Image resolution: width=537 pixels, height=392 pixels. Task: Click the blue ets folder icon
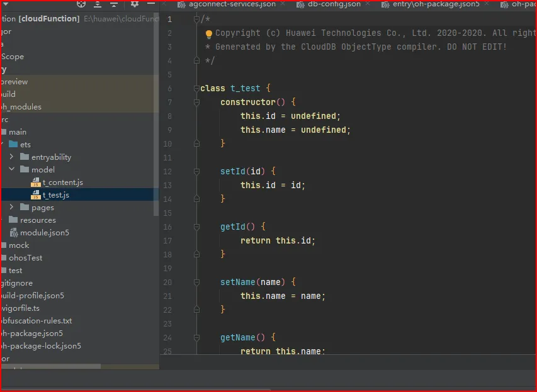point(13,144)
